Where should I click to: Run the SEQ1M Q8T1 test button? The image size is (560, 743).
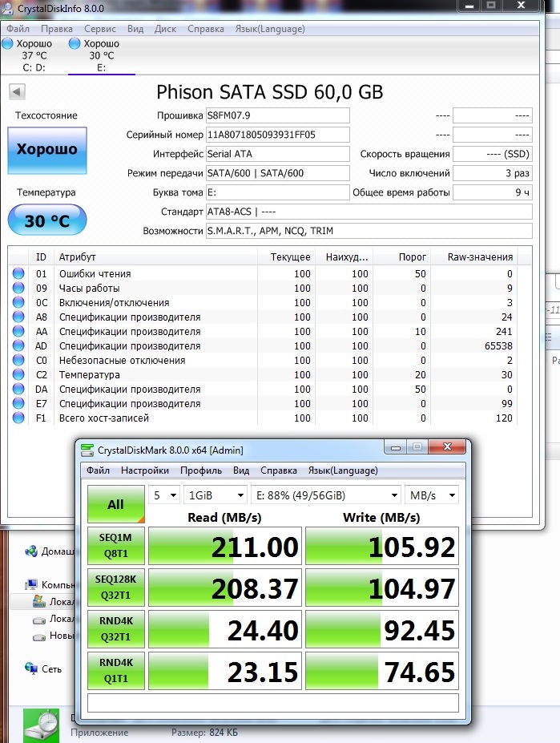116,545
